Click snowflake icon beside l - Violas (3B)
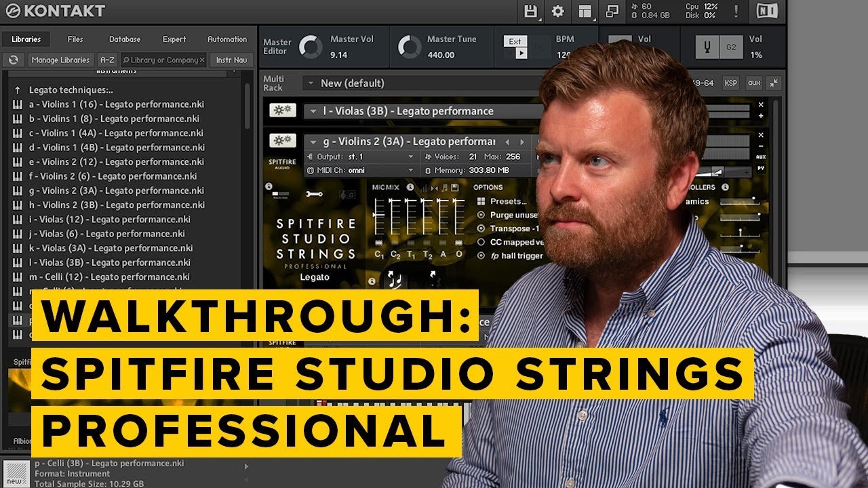The image size is (868, 488). pos(282,110)
